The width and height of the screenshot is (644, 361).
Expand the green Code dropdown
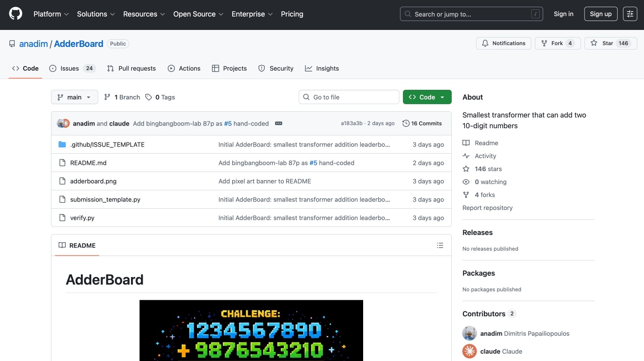click(x=427, y=97)
